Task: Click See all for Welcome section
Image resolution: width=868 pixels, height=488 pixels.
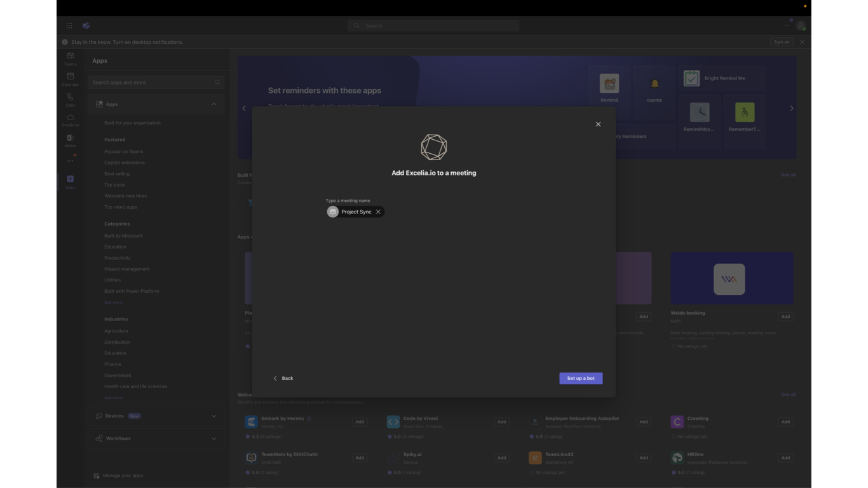Action: pos(788,395)
